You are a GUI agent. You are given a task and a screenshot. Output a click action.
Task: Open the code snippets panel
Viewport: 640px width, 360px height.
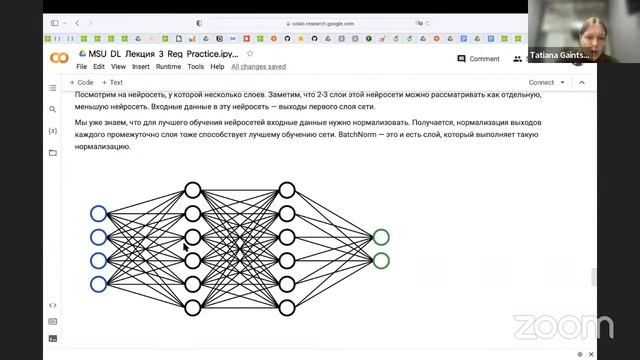tap(53, 305)
